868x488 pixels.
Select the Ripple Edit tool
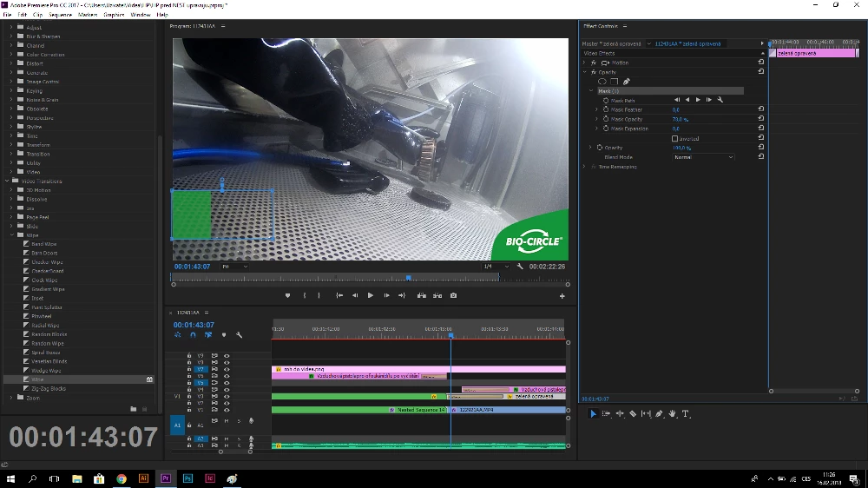coord(620,414)
